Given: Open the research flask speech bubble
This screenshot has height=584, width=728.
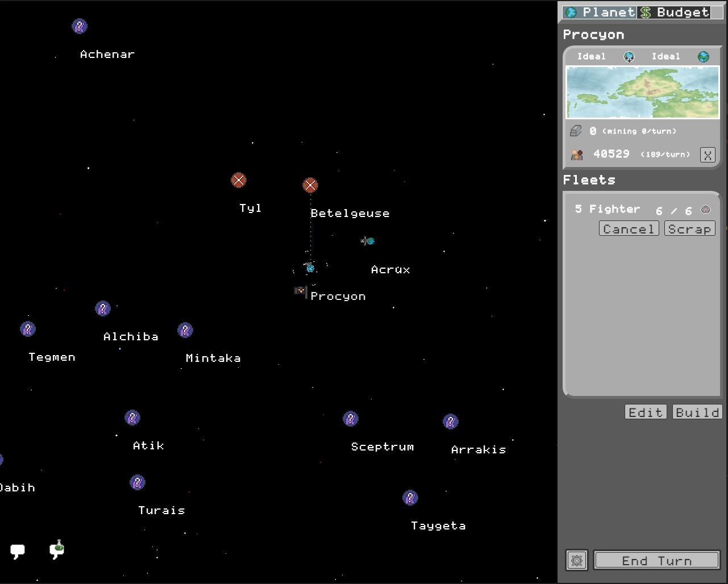Looking at the screenshot, I should coord(57,549).
